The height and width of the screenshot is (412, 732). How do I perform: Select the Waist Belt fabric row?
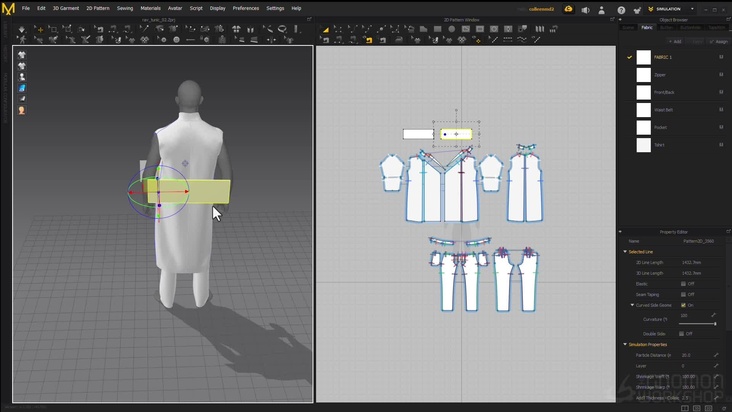[676, 110]
